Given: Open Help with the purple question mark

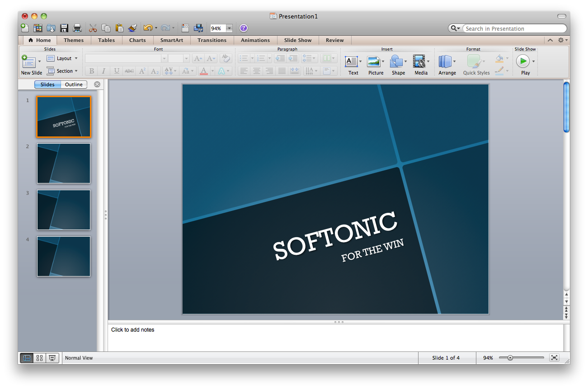Looking at the screenshot, I should coord(244,28).
